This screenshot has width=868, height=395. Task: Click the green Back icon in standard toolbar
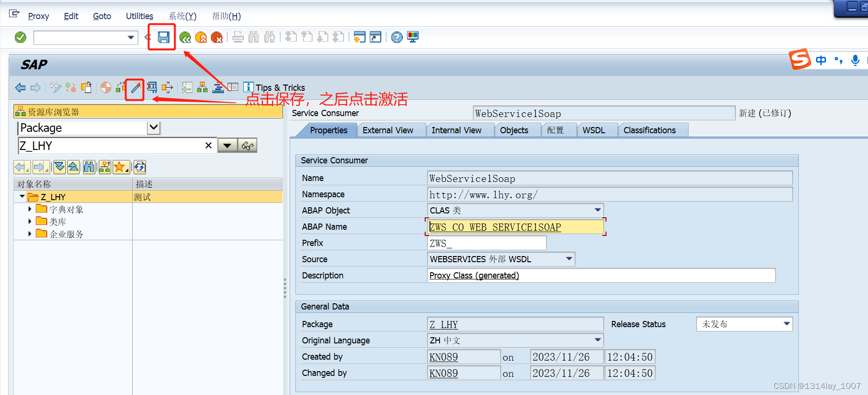(185, 37)
